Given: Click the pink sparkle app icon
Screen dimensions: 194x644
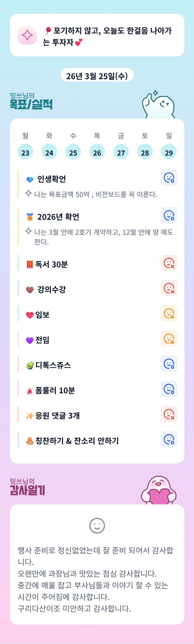Looking at the screenshot, I should (27, 35).
